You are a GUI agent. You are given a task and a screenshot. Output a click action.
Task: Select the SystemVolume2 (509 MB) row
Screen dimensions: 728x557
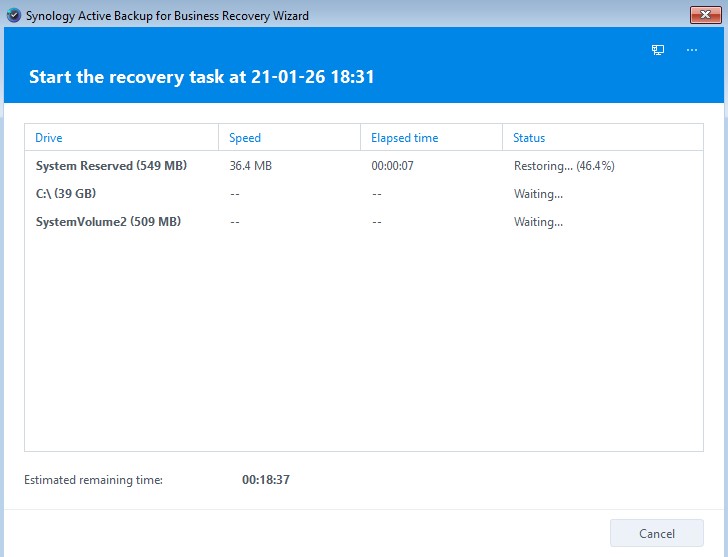[x=364, y=221]
